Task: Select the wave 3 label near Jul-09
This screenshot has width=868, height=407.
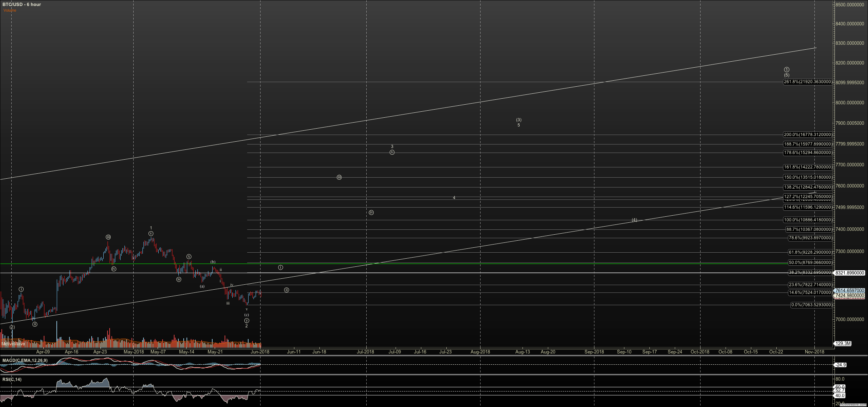Action: pos(392,147)
